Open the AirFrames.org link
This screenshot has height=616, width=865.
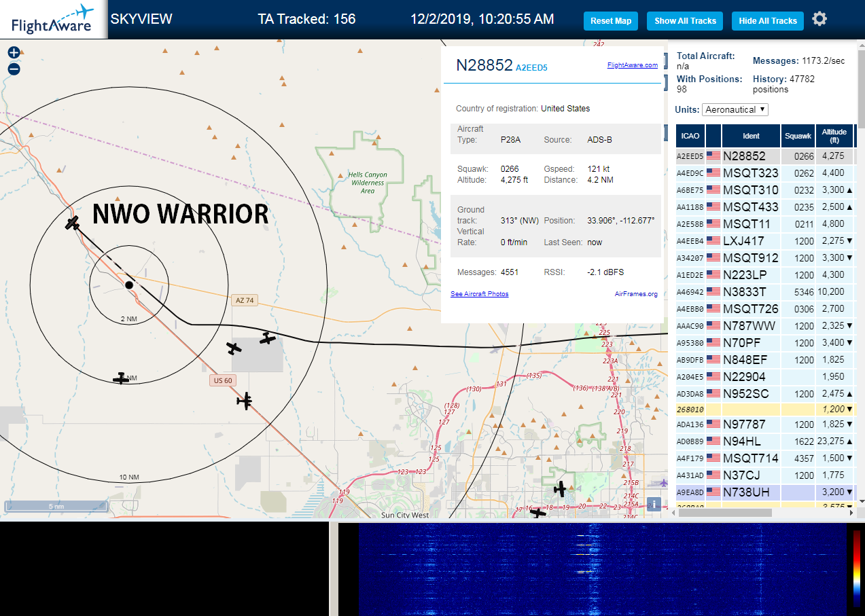pos(636,294)
